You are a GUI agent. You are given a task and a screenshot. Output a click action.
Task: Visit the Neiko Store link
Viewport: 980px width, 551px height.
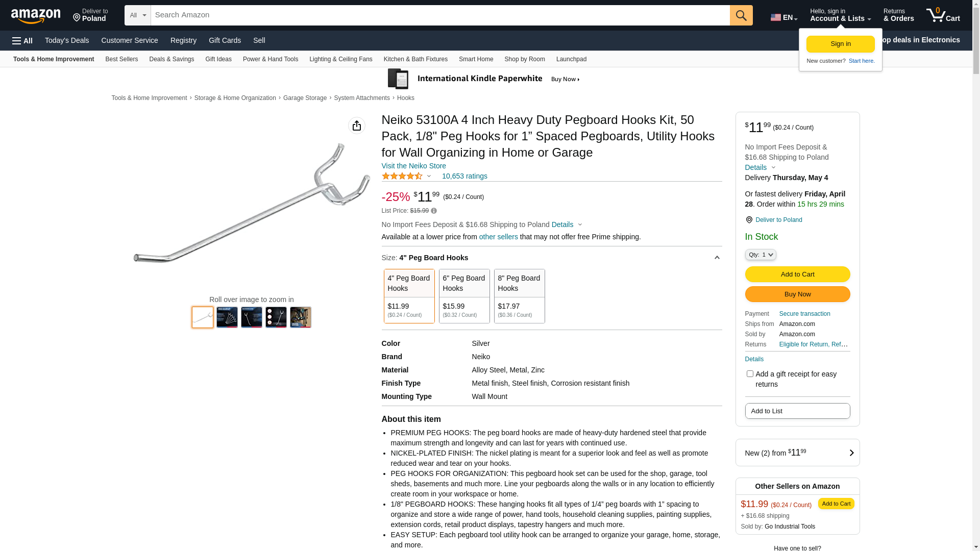point(413,166)
